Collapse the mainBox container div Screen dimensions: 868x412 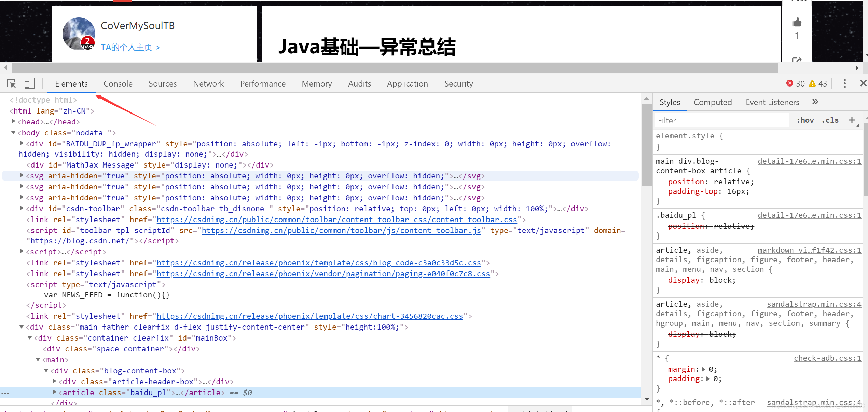30,337
